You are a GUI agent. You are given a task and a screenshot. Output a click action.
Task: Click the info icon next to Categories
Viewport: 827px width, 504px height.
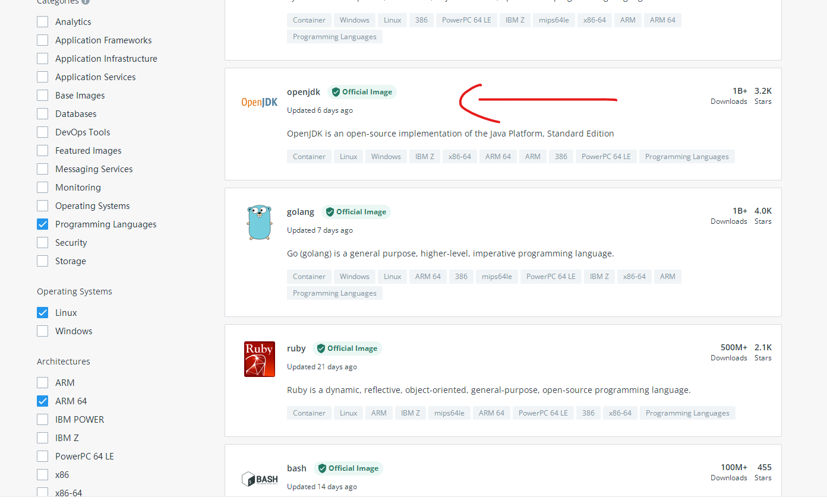[87, 2]
